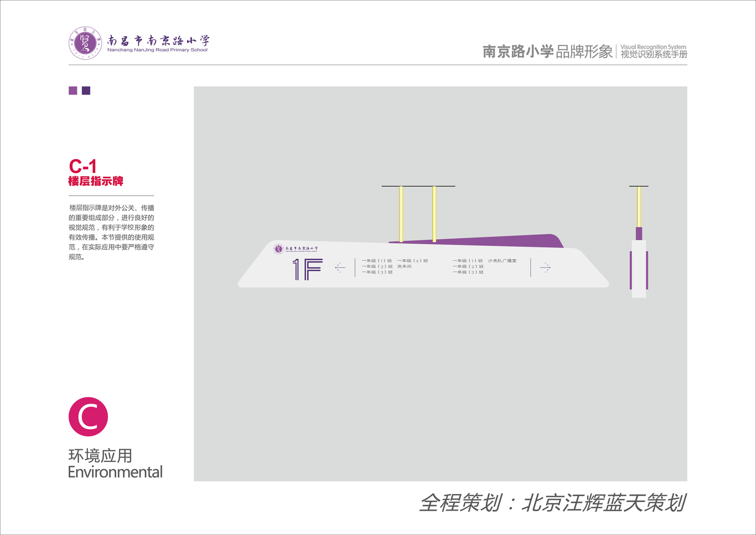Click the 视觉识别系统手册 label

pyautogui.click(x=654, y=54)
